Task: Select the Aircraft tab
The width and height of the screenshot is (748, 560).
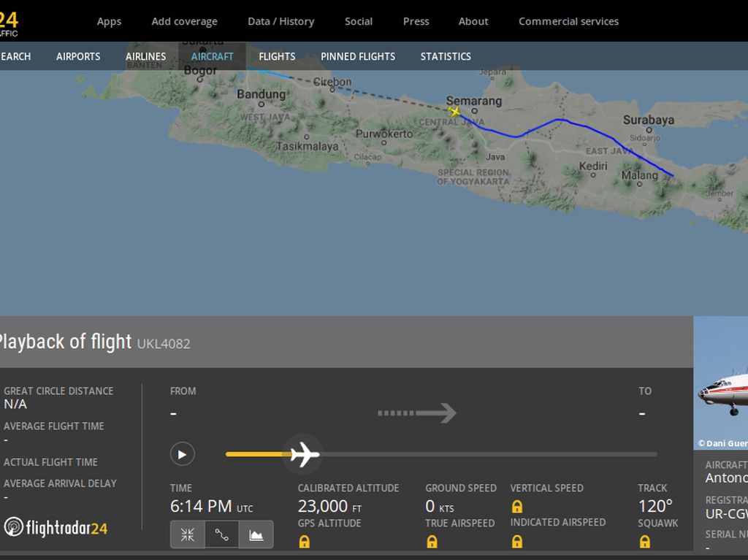Action: (x=213, y=56)
